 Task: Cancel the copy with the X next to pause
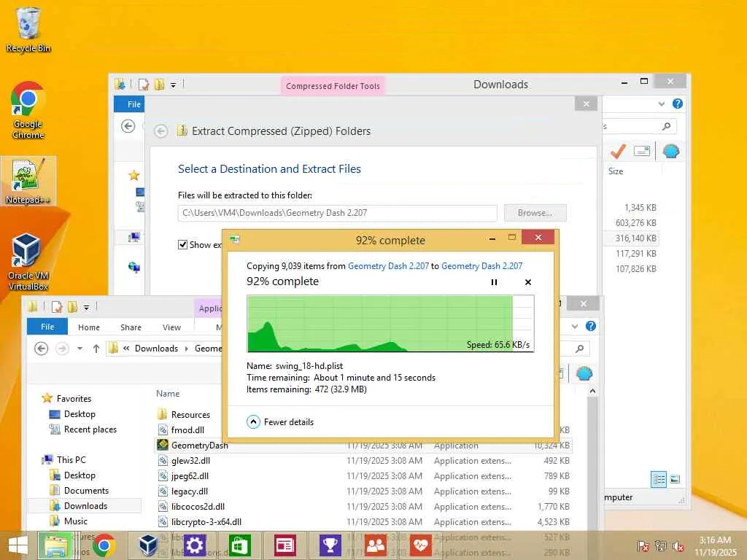coord(528,282)
